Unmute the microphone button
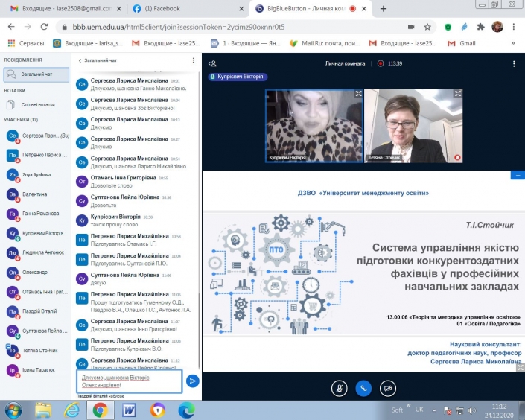The image size is (525, 420). coord(339,389)
